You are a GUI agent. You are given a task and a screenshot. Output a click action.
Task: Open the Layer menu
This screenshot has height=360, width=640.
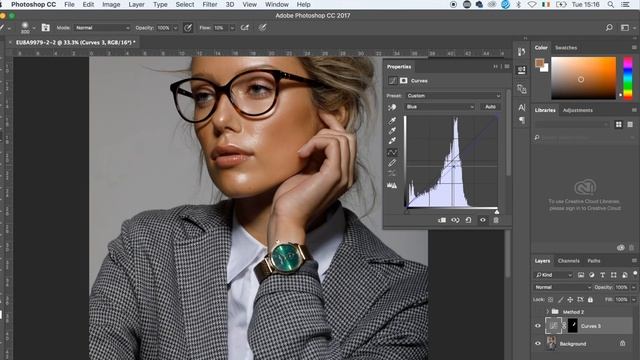136,4
